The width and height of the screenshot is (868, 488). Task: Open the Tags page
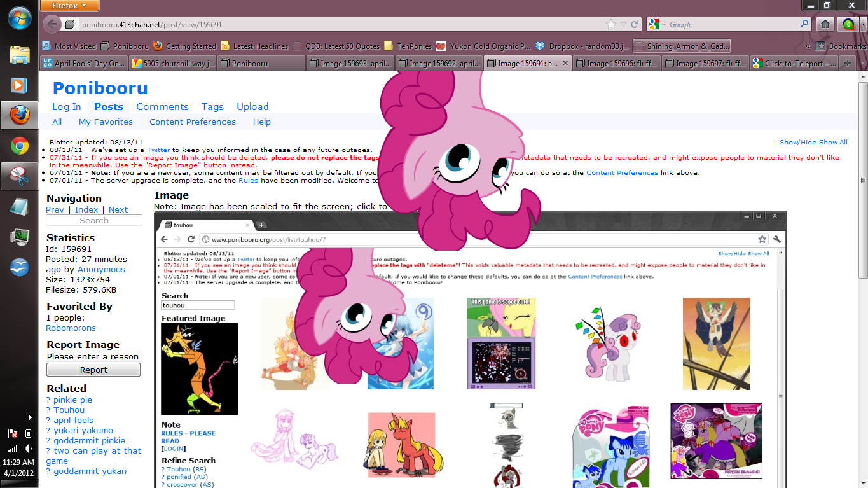point(212,107)
